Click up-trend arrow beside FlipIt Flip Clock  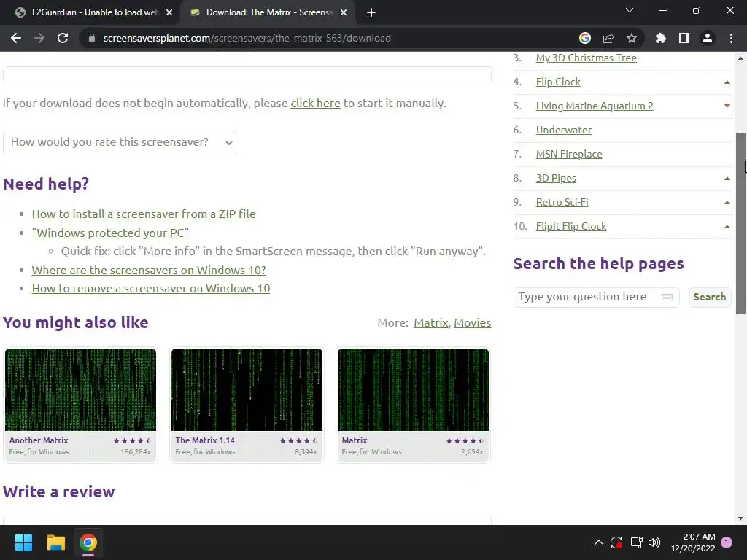(727, 227)
